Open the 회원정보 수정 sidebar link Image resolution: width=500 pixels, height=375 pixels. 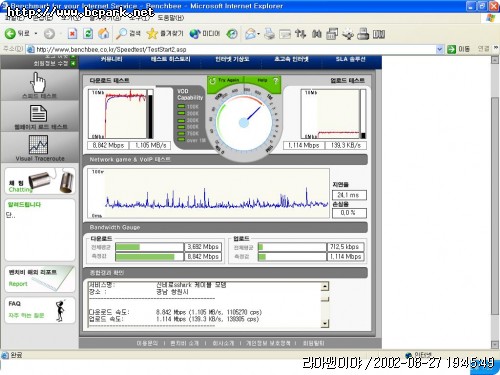pos(50,63)
